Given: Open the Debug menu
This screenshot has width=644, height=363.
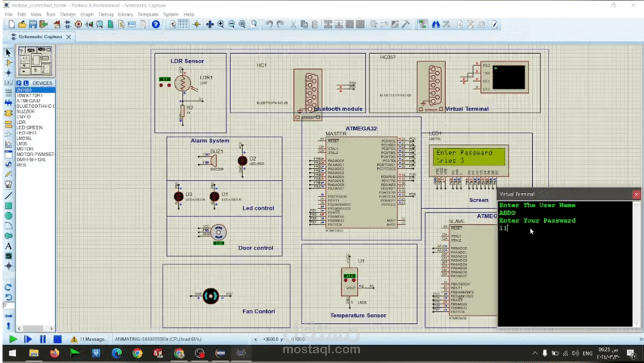Looking at the screenshot, I should [x=106, y=15].
